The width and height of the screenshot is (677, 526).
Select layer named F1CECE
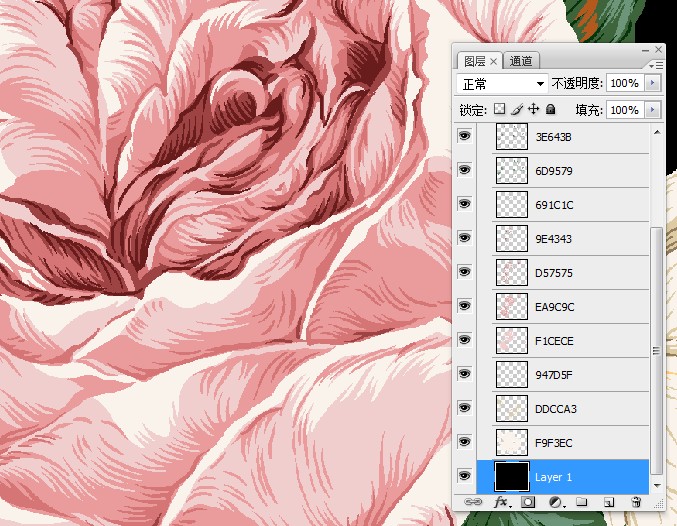pyautogui.click(x=554, y=341)
